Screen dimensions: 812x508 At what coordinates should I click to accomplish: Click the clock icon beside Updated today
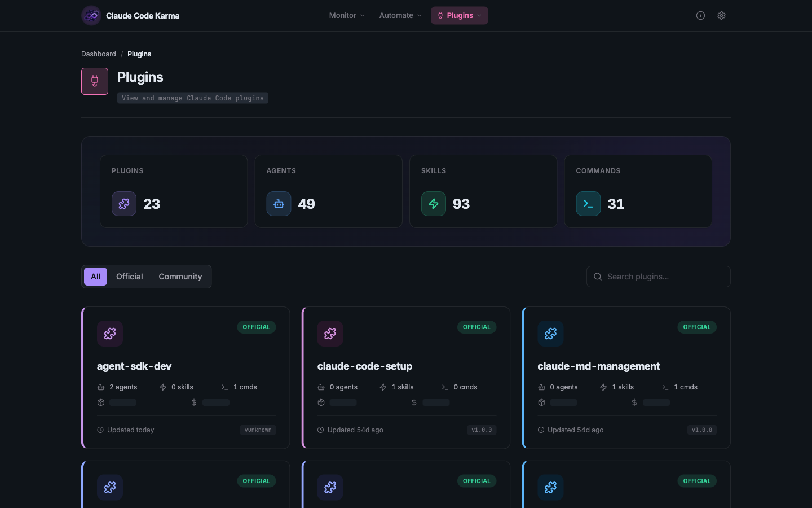coord(100,430)
